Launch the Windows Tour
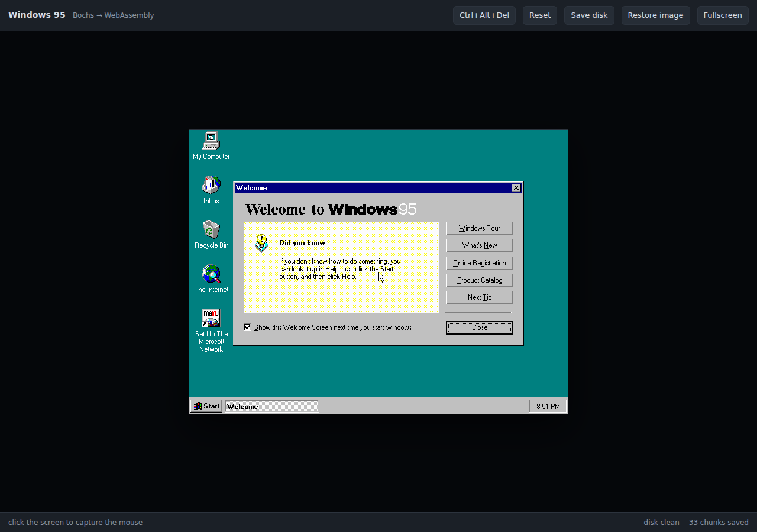The image size is (757, 532). (x=479, y=228)
